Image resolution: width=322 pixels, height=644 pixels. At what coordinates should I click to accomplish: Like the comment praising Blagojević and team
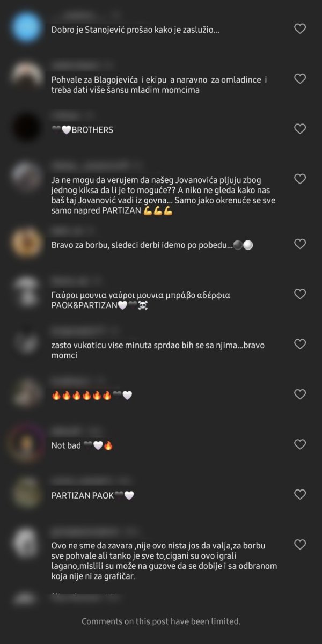point(300,79)
